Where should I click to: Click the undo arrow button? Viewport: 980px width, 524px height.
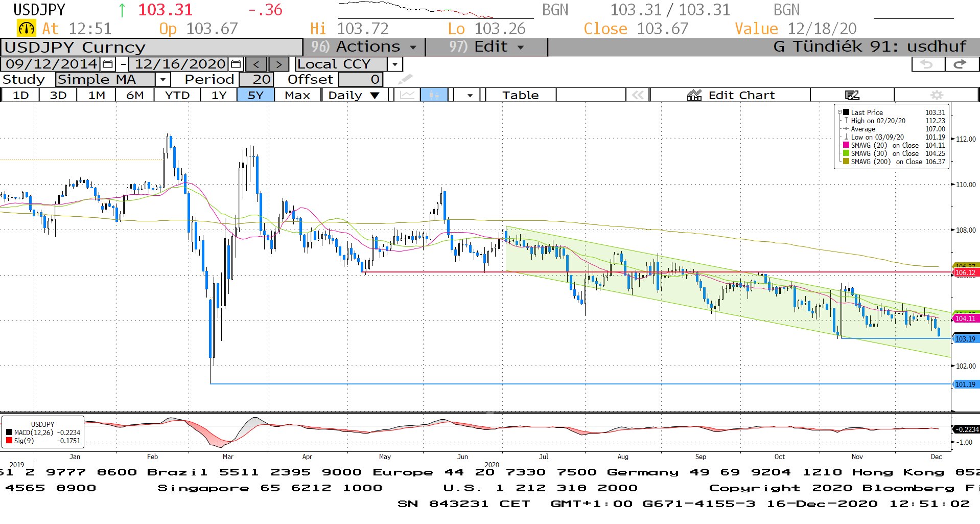(928, 64)
